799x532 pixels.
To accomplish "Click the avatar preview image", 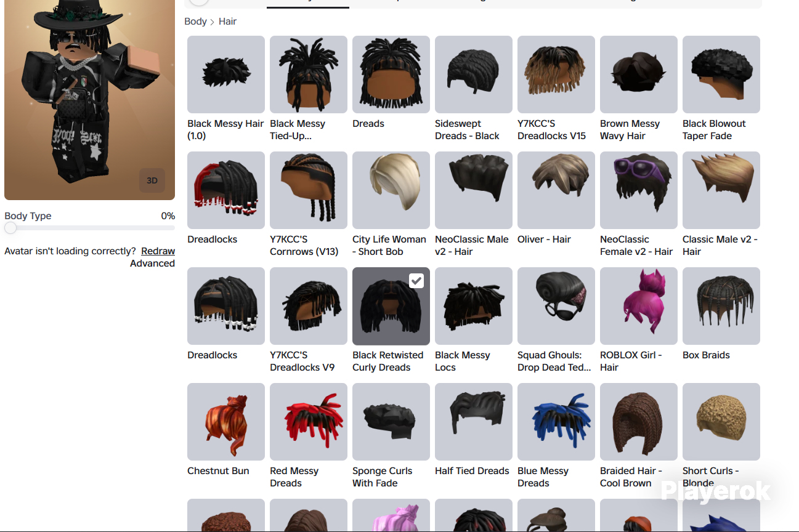I will coord(89,100).
